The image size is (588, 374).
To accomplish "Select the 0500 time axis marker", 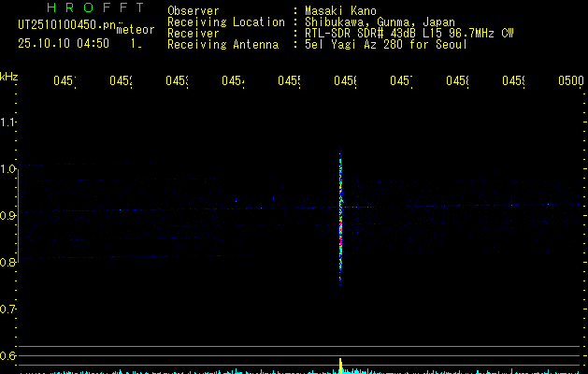I will (x=571, y=81).
